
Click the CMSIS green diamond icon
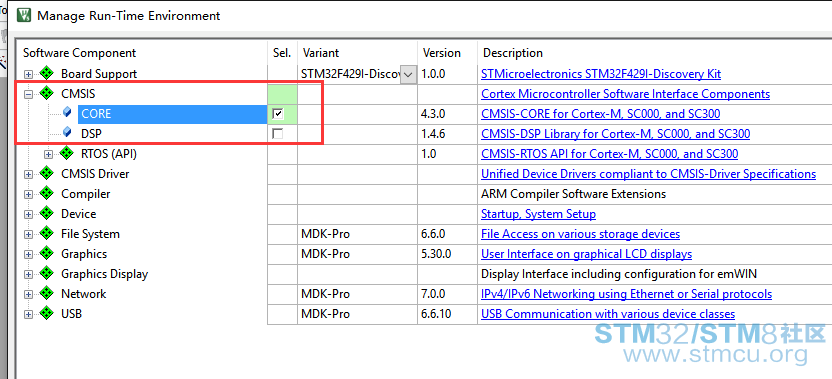47,94
